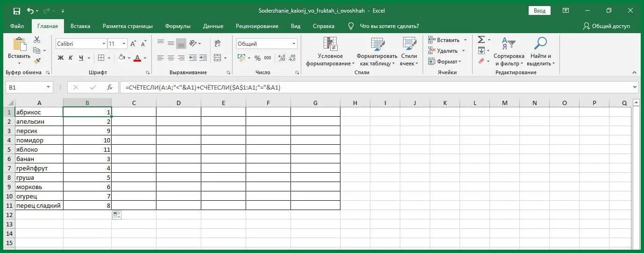
Task: Switch to the Данные tab
Action: (213, 26)
